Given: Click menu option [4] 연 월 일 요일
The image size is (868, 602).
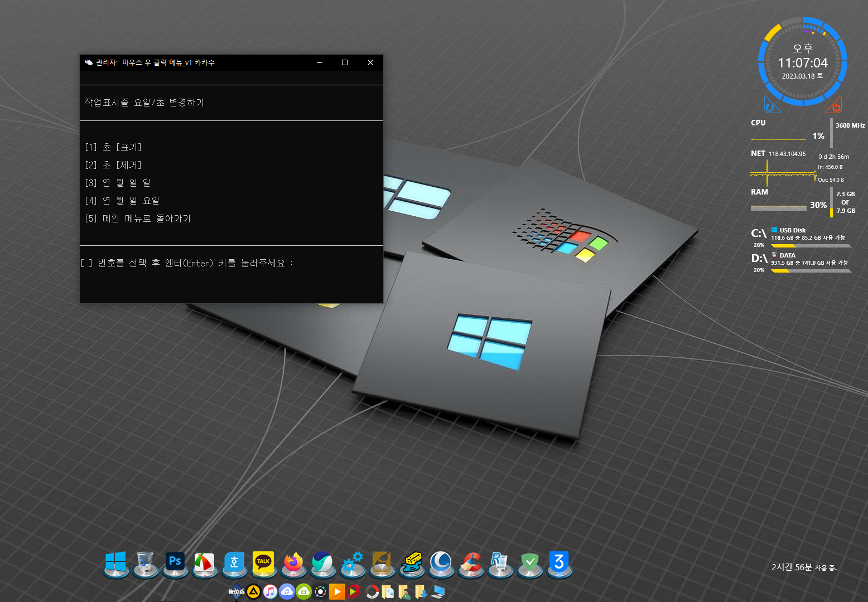Looking at the screenshot, I should 122,201.
